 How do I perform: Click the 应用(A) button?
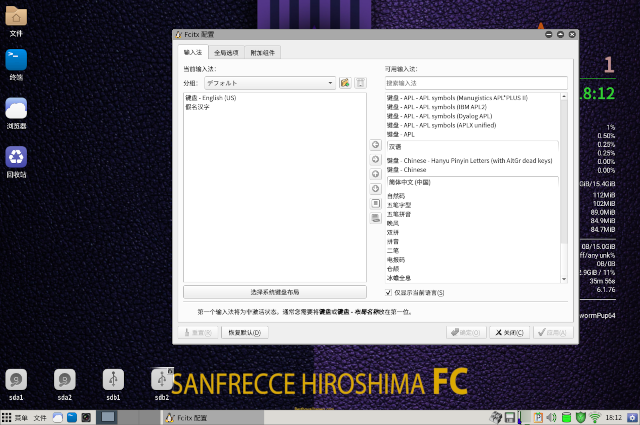553,332
